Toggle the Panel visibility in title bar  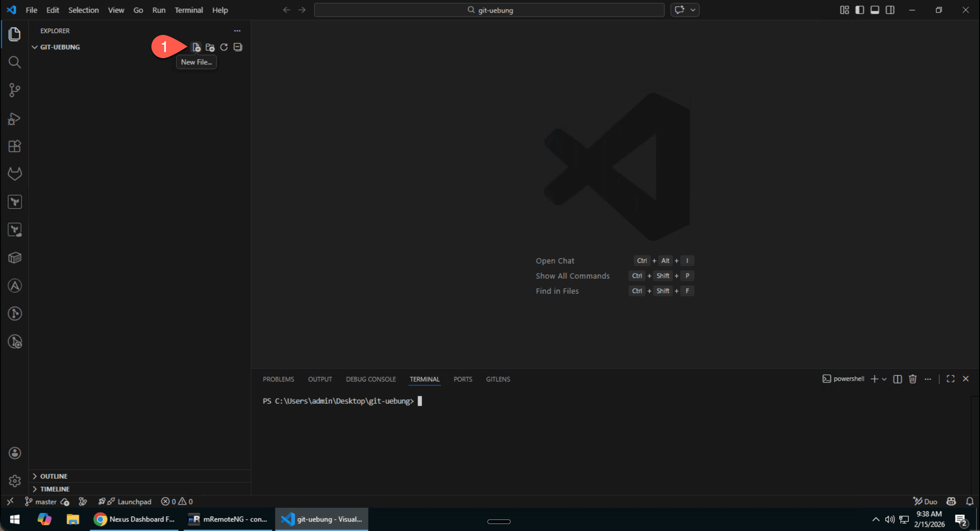click(875, 10)
